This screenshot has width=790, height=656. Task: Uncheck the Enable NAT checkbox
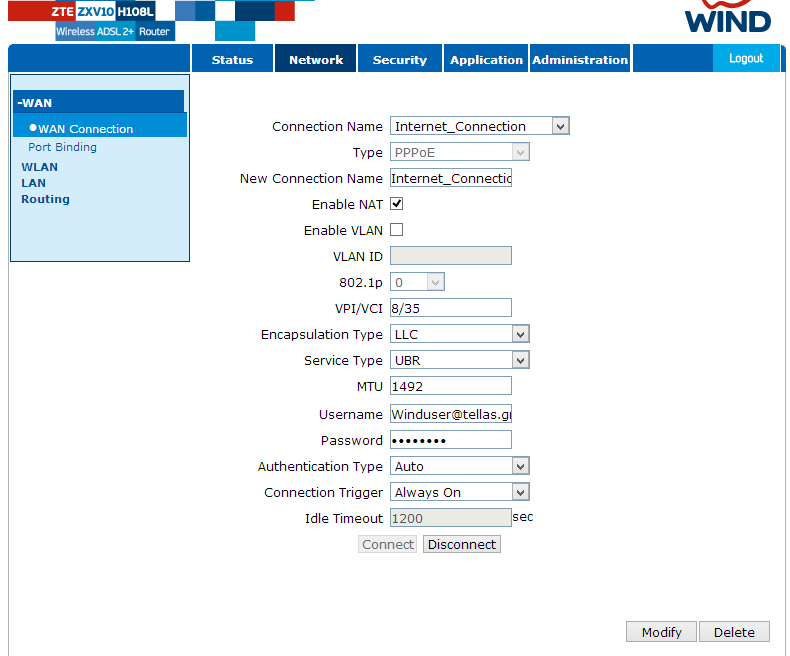397,204
